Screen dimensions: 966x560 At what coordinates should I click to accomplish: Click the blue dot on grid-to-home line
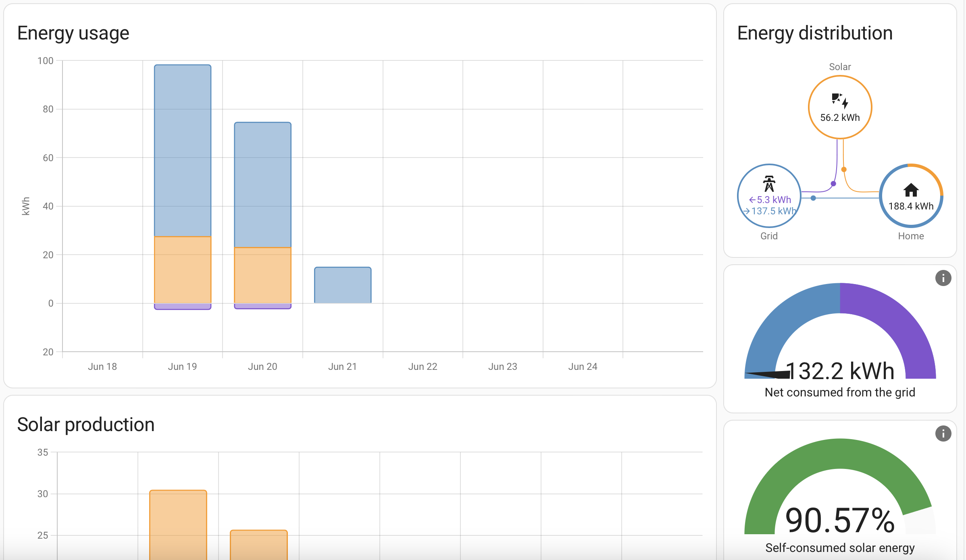(x=813, y=198)
